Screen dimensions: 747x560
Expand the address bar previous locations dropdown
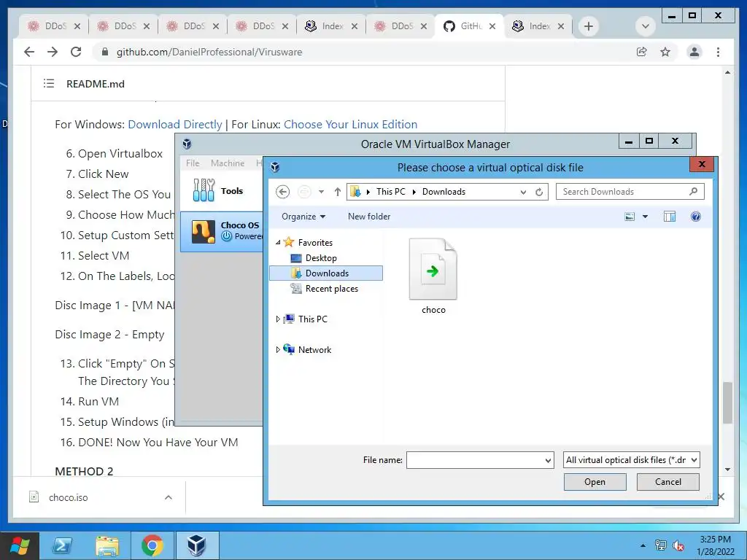point(523,192)
